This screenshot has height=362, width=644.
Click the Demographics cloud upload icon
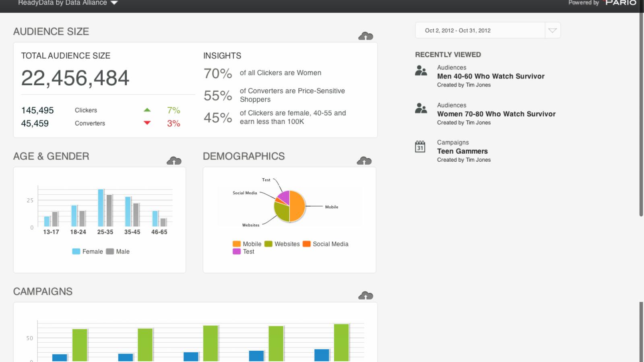coord(364,161)
